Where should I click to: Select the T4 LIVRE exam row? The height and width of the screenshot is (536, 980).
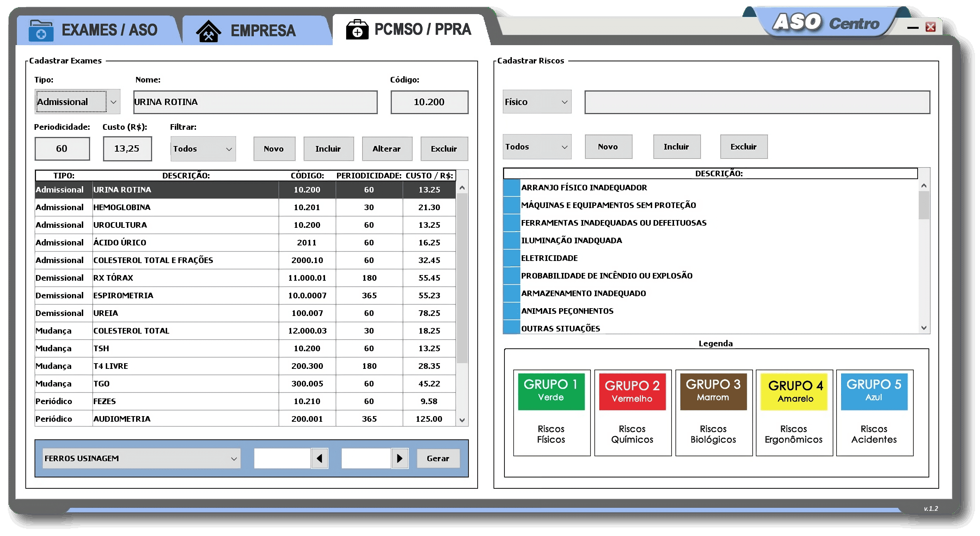coord(245,366)
